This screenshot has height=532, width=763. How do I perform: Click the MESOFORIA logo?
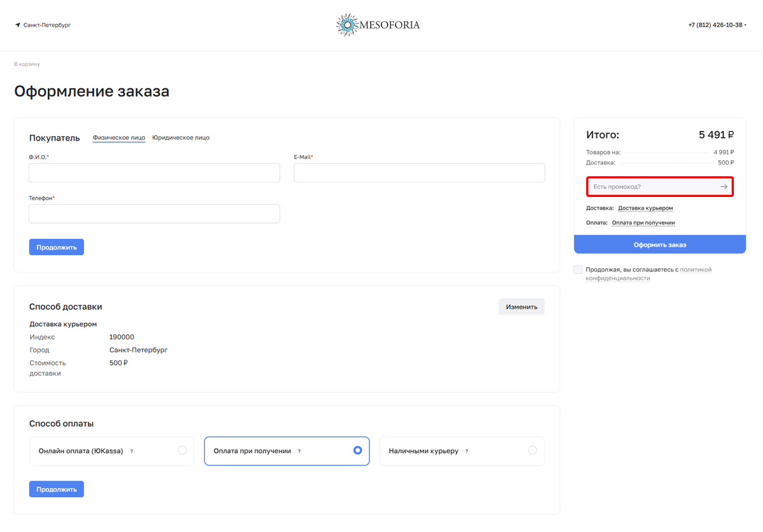378,25
